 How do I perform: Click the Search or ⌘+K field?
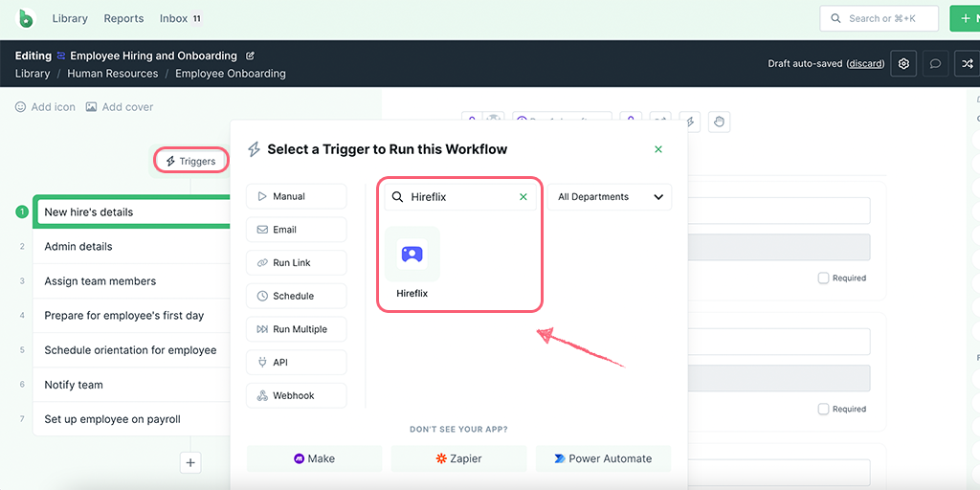click(x=879, y=19)
